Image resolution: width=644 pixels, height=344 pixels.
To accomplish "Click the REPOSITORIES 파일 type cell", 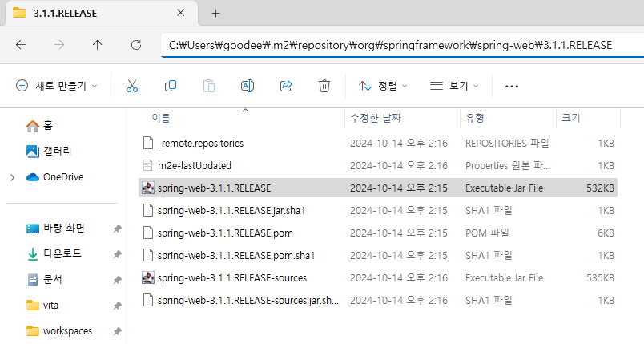I will click(x=507, y=143).
